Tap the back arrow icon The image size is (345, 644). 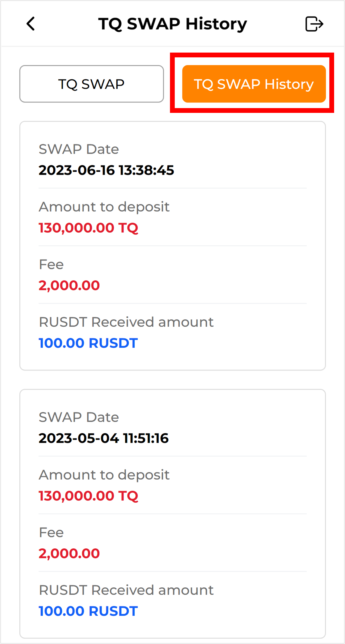(31, 24)
